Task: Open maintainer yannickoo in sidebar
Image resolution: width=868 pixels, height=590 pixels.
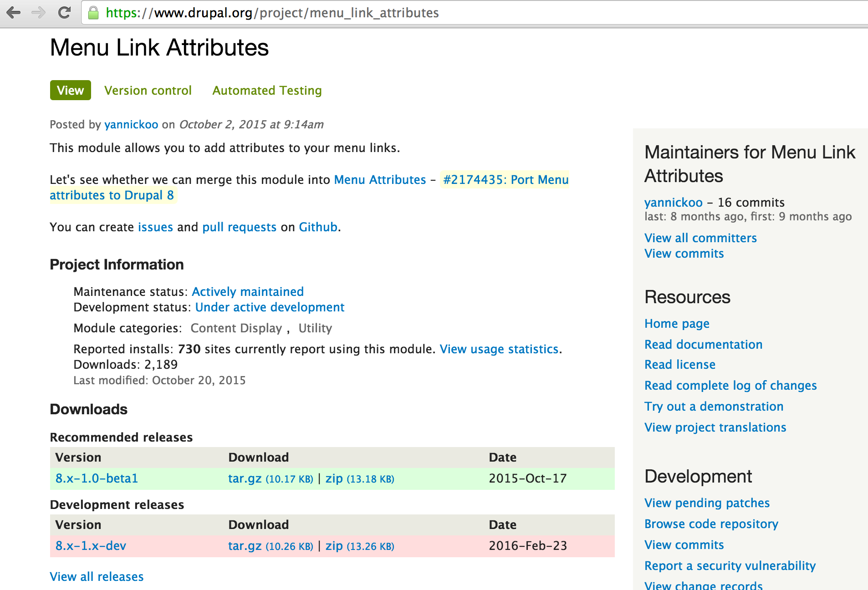Action: point(674,202)
